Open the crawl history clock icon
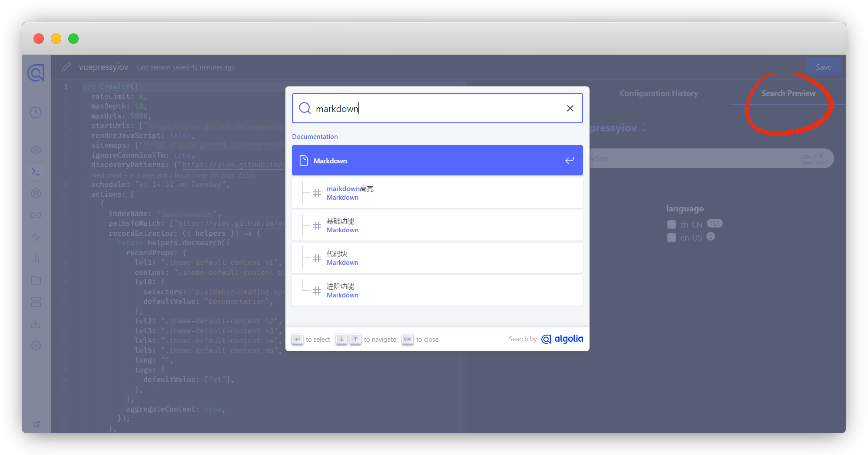The image size is (868, 455). pos(36,112)
